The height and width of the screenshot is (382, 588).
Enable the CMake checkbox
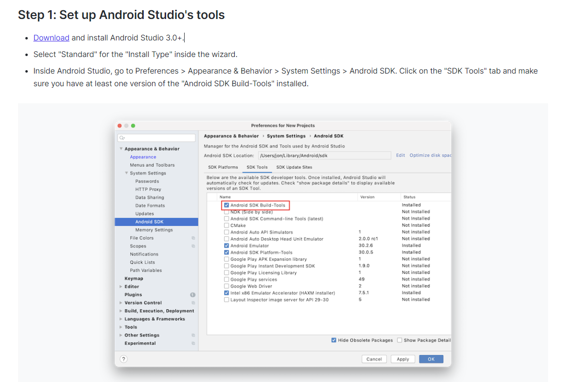(x=227, y=226)
